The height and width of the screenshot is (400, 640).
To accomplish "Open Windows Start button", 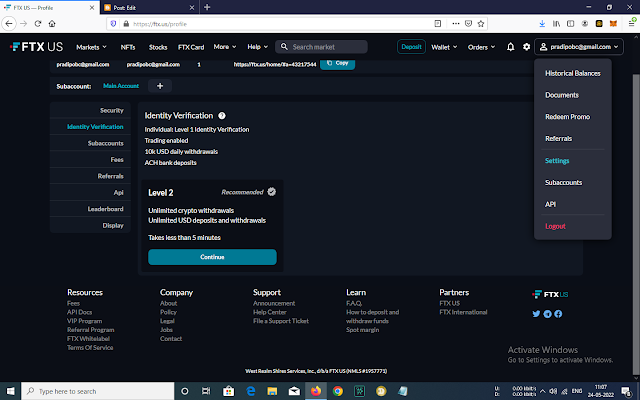I will (x=11, y=391).
